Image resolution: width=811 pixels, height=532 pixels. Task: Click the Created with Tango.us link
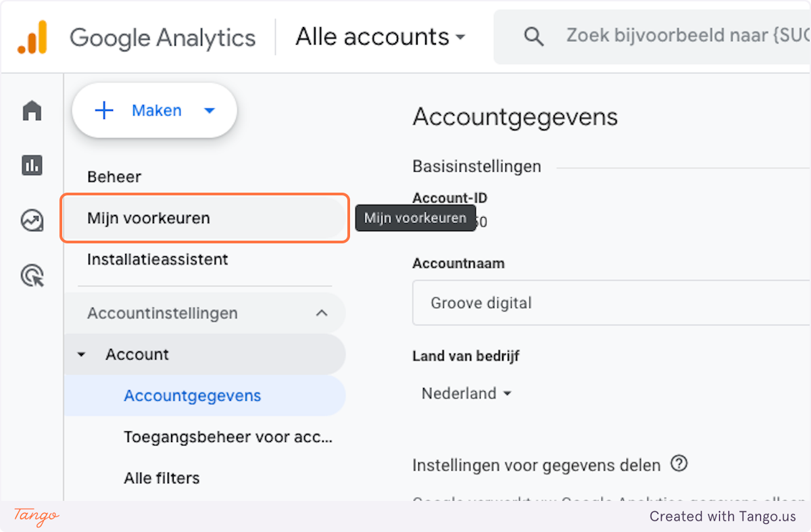click(x=722, y=516)
